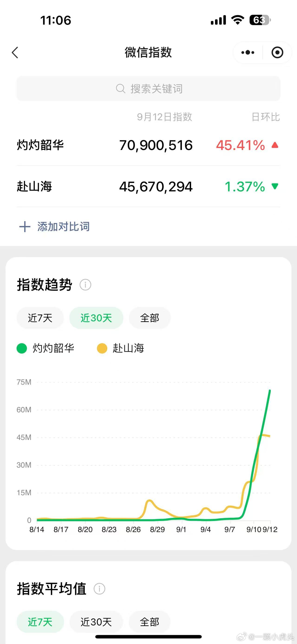Image resolution: width=297 pixels, height=644 pixels.
Task: Tap the 9/12 date on chart axis
Action: tap(270, 530)
